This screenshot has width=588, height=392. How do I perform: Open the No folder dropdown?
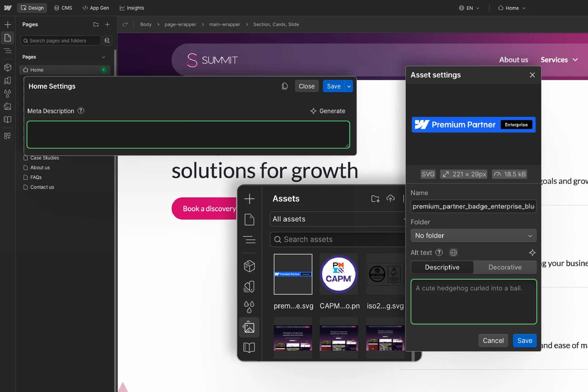(473, 236)
